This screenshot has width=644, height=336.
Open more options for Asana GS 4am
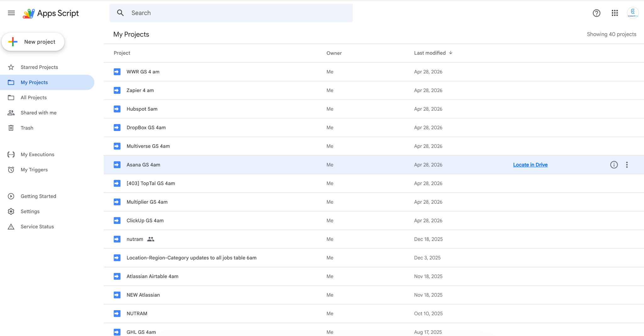pos(627,165)
